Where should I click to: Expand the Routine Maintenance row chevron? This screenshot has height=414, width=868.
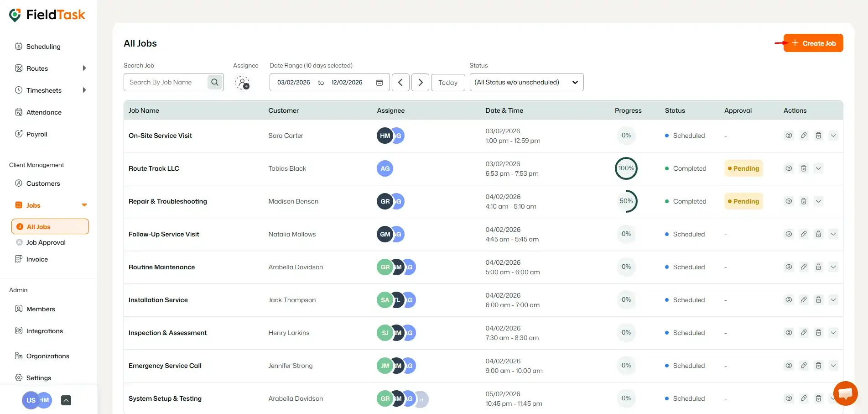pyautogui.click(x=833, y=267)
